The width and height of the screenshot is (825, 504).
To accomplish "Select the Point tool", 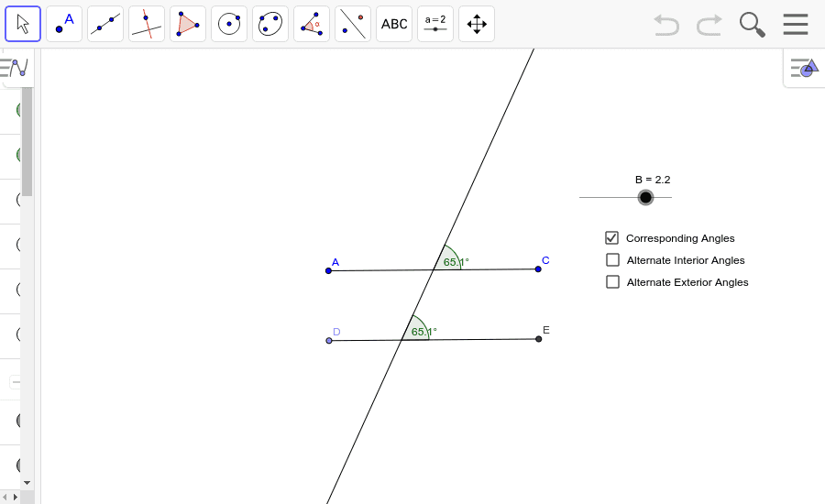I will [x=64, y=24].
